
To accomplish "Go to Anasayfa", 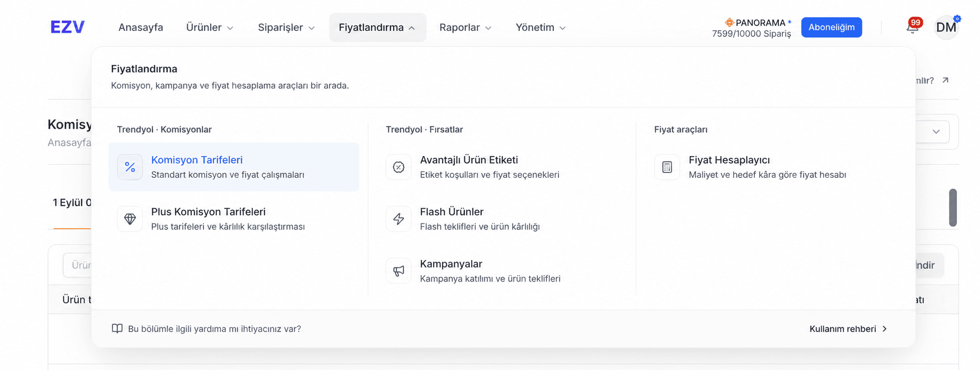I will pyautogui.click(x=141, y=27).
